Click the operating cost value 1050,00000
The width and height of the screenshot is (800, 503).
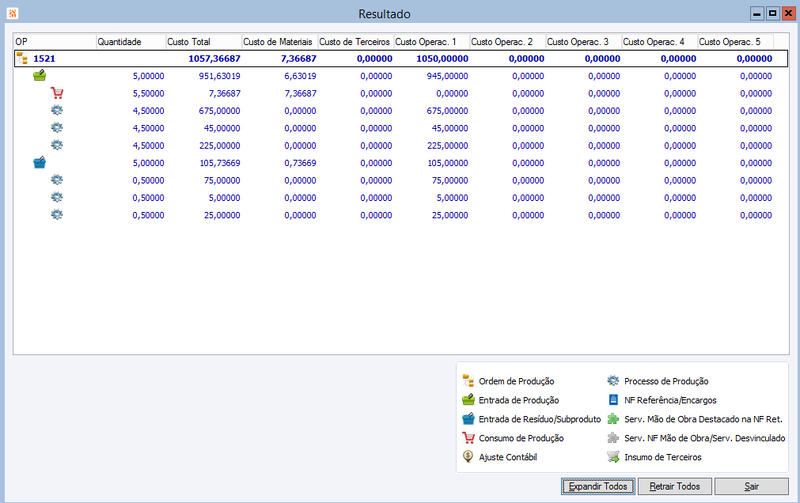click(x=442, y=59)
